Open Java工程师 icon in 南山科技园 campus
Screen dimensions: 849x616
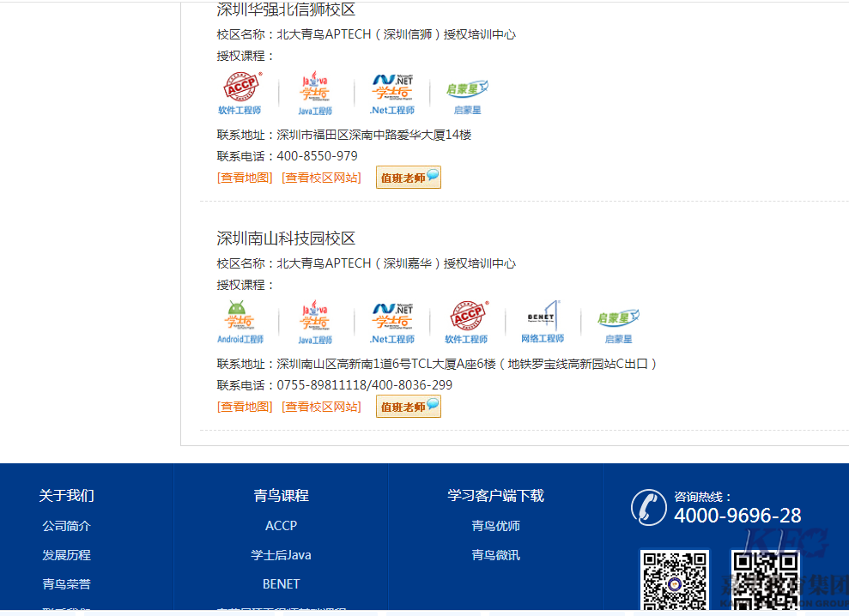315,322
